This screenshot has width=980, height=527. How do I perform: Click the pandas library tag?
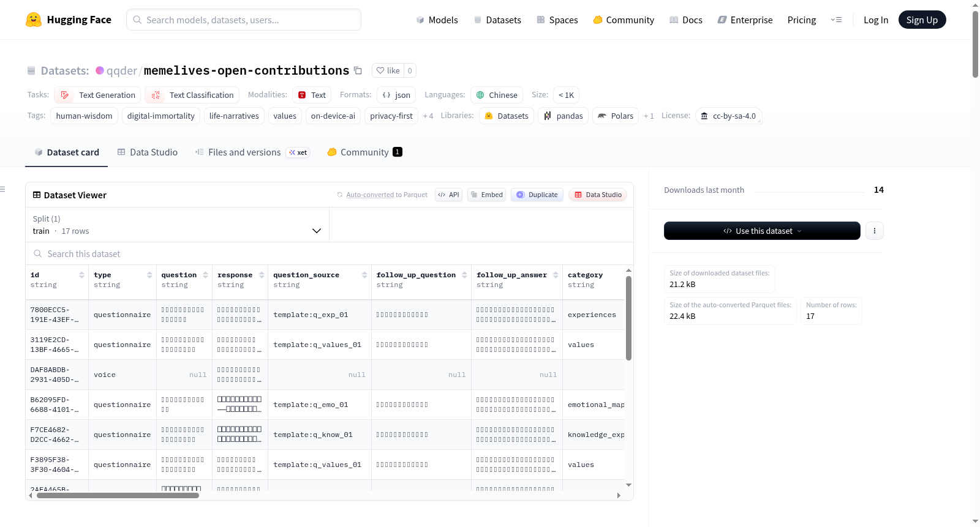click(563, 116)
